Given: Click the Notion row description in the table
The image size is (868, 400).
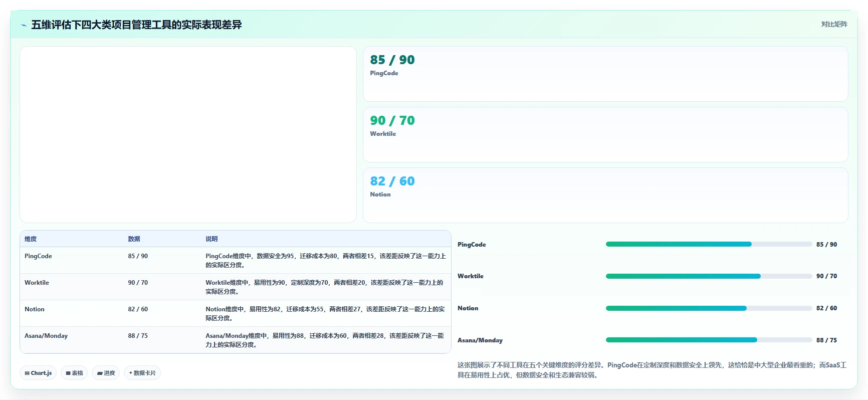Looking at the screenshot, I should [x=325, y=314].
